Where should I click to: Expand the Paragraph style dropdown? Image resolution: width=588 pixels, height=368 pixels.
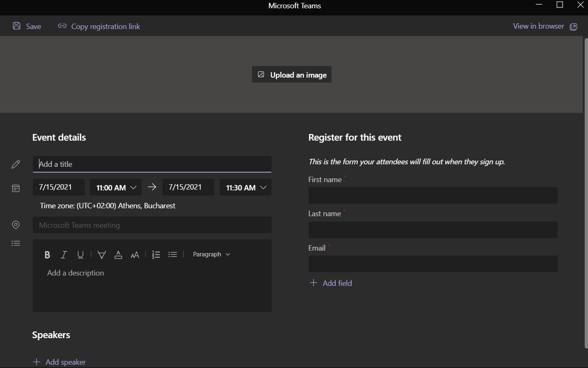point(211,254)
